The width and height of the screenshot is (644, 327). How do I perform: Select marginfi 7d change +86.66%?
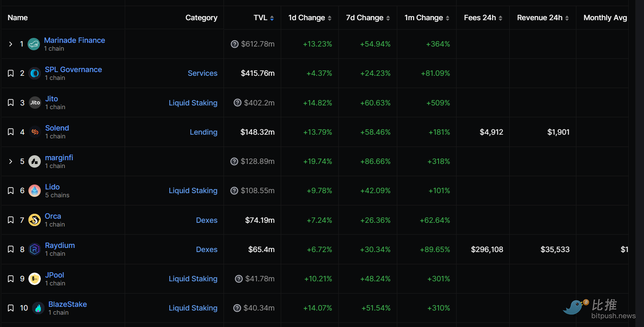(x=375, y=161)
